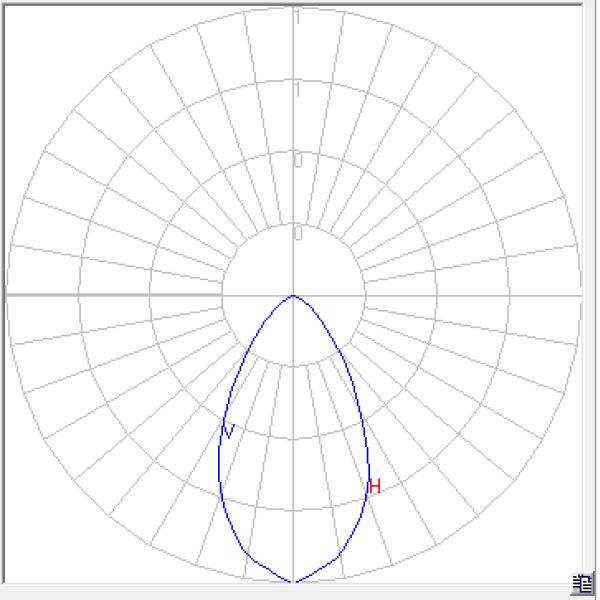Image resolution: width=600 pixels, height=600 pixels.
Task: Click third ring's left crossing on horizontal axis
Action: (79, 295)
